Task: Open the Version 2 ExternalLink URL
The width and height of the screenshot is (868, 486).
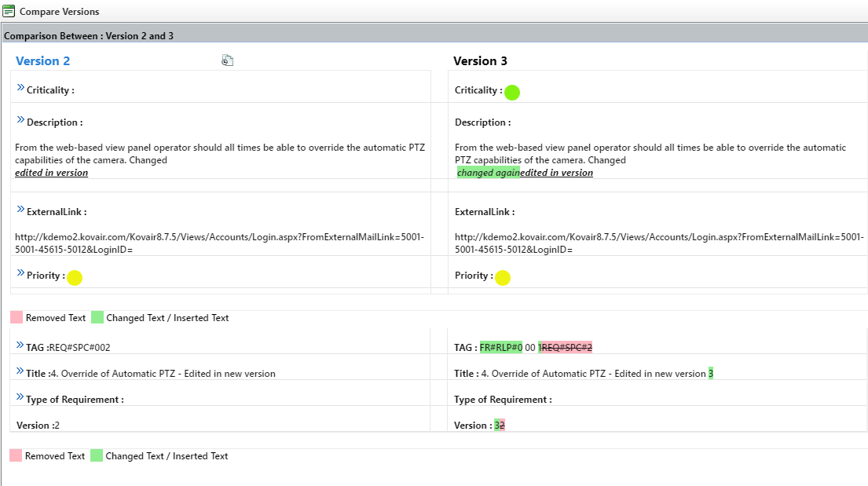Action: click(220, 243)
